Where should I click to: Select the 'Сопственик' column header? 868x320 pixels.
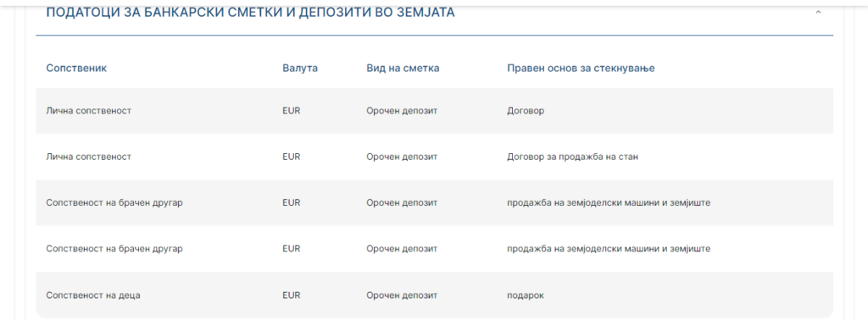(76, 69)
